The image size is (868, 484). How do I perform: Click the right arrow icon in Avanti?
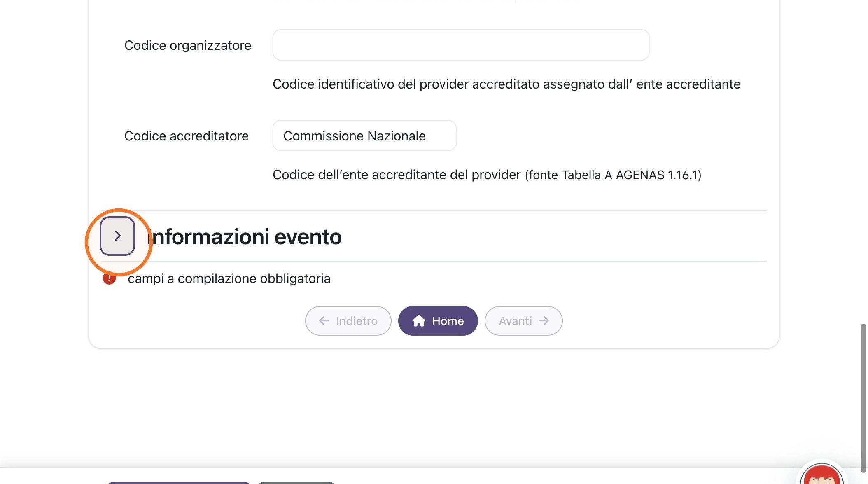tap(544, 321)
